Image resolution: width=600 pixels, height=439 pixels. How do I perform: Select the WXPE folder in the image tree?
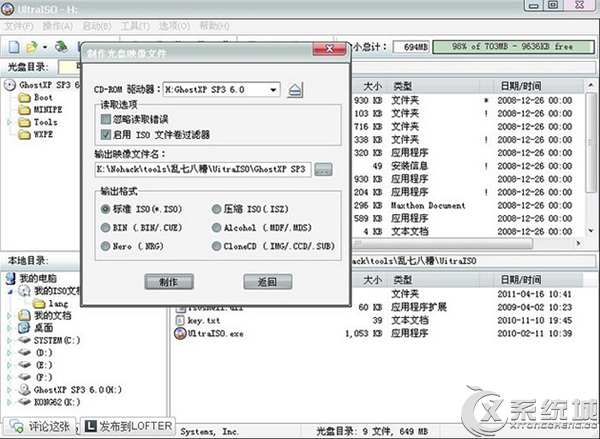tap(36, 134)
